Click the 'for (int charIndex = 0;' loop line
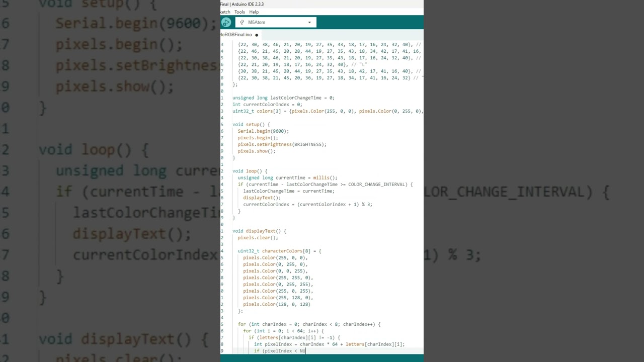644x362 pixels. click(309, 324)
